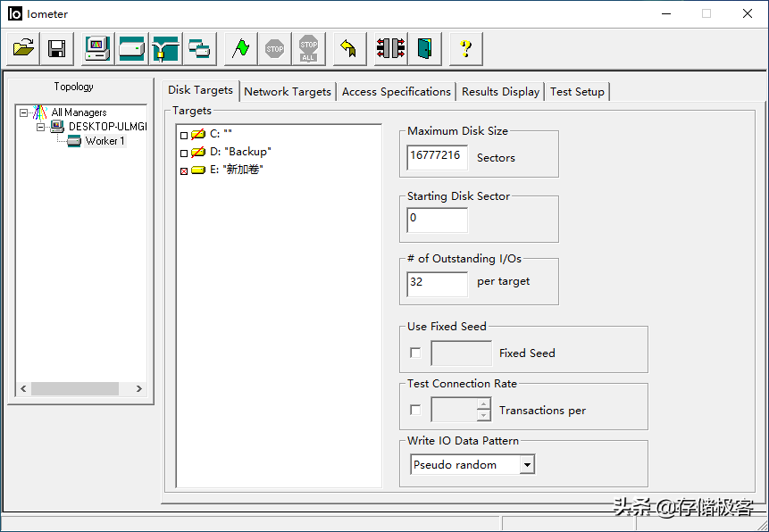Open the Access Specifications tab

point(397,92)
